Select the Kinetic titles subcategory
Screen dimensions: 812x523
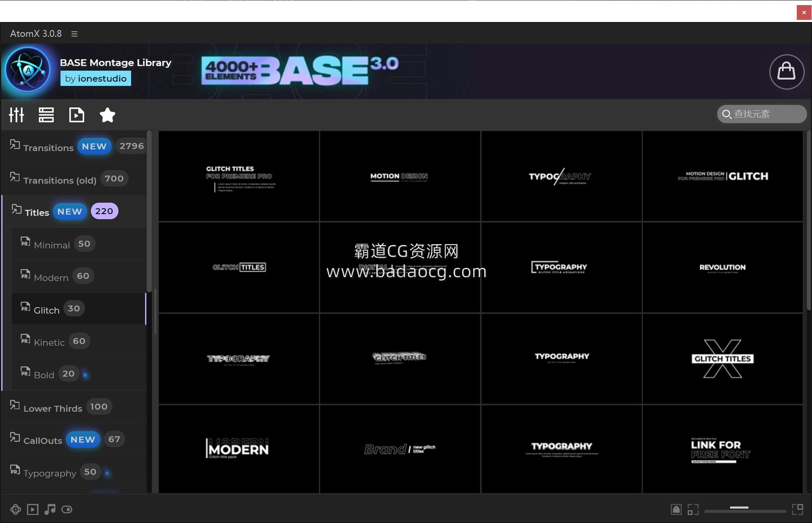coord(79,341)
